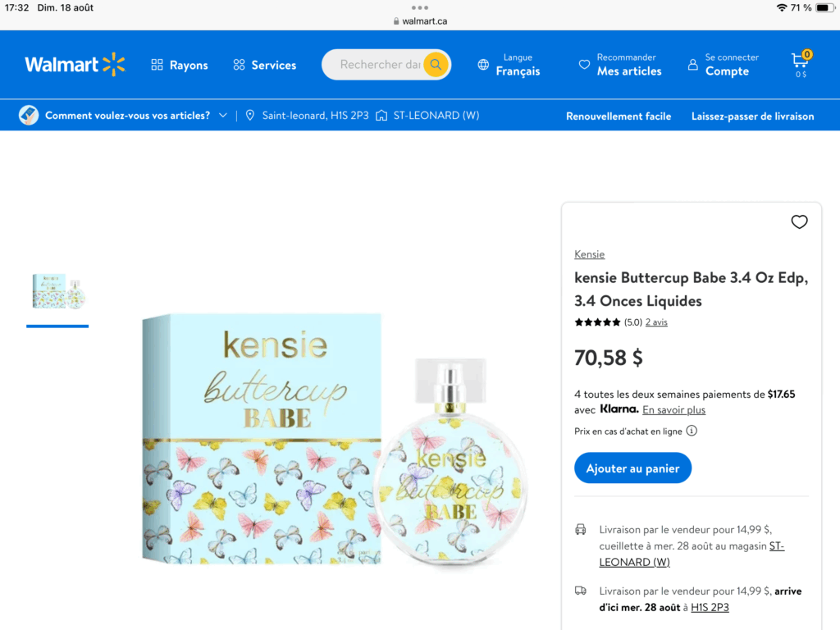Click the three-dots icon above the address bar
The width and height of the screenshot is (840, 630).
420,7
